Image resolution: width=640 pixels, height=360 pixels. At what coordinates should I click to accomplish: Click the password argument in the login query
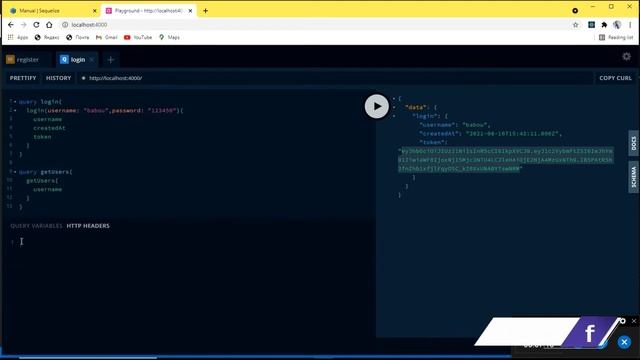(145, 110)
